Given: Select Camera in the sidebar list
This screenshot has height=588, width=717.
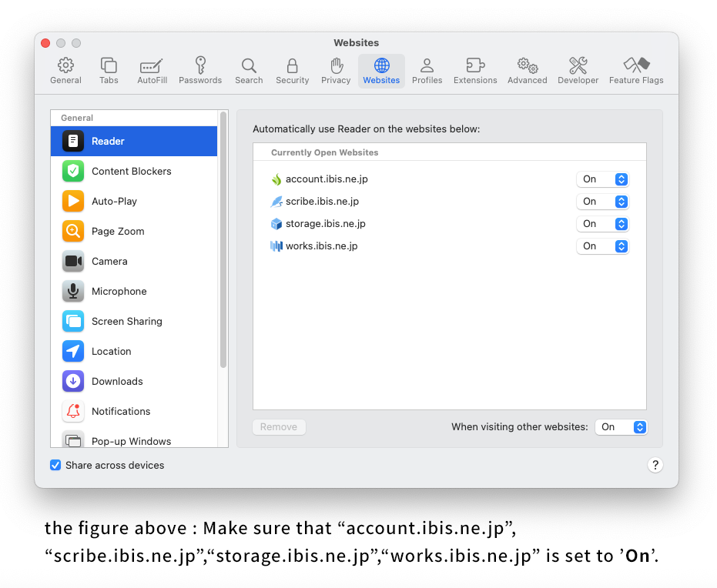Looking at the screenshot, I should [109, 261].
